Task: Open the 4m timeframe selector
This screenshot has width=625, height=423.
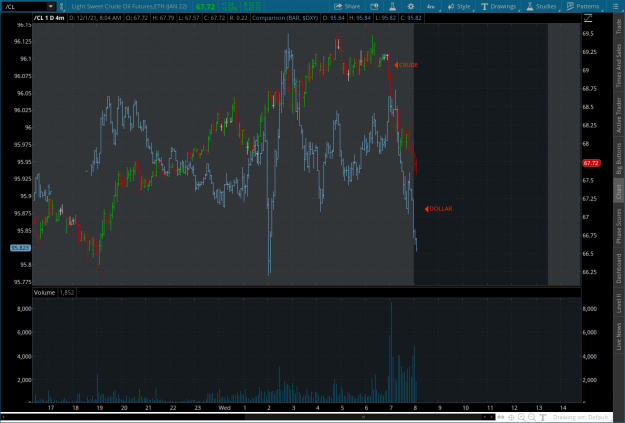Action: tap(431, 6)
